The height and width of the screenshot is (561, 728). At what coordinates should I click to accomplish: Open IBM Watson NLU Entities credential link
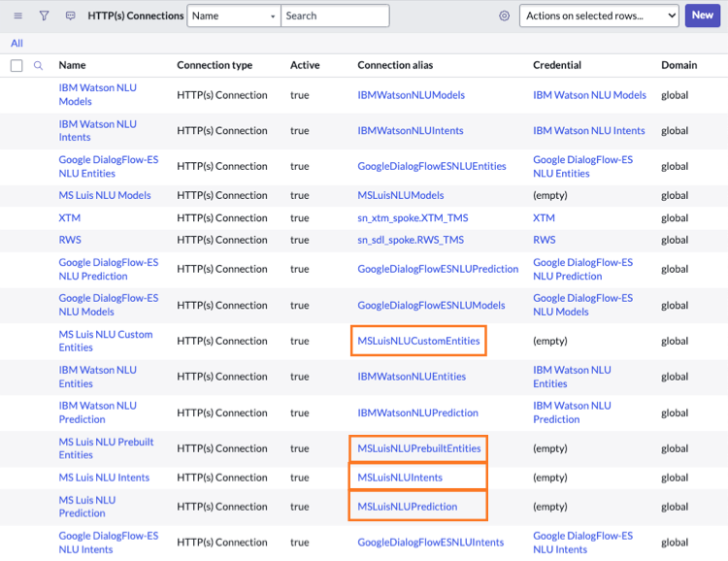pyautogui.click(x=572, y=377)
